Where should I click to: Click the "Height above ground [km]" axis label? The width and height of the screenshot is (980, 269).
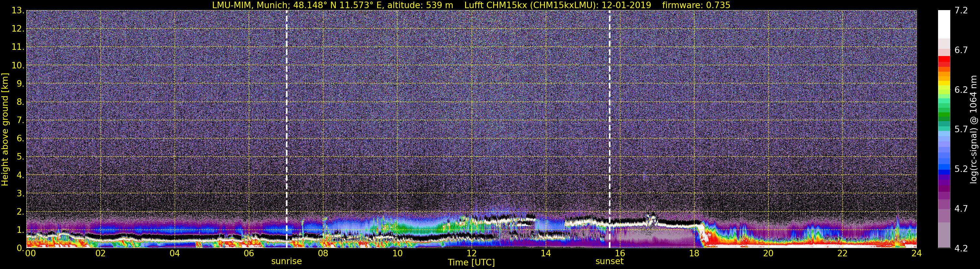coord(5,129)
